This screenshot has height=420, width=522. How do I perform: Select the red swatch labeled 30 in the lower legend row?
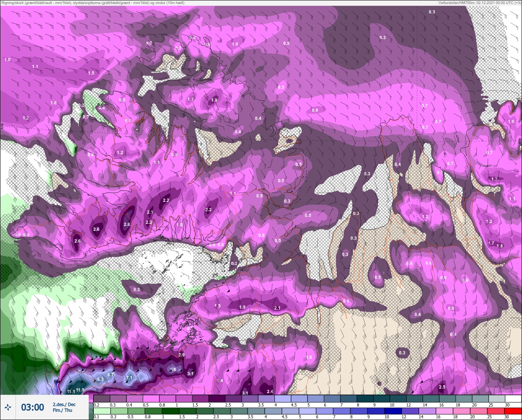tap(513, 411)
